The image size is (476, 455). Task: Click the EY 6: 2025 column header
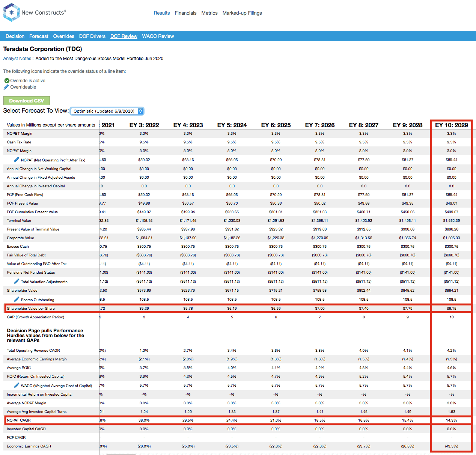pos(276,125)
